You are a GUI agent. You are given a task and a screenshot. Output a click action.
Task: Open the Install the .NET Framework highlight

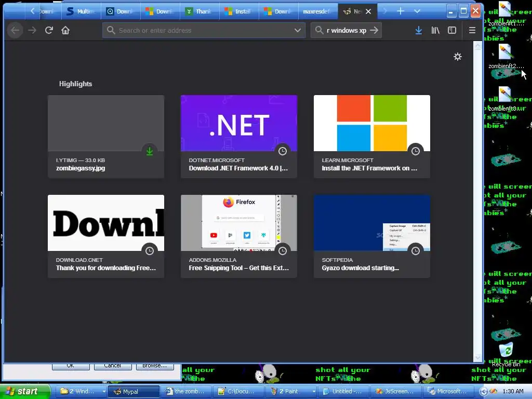click(372, 137)
